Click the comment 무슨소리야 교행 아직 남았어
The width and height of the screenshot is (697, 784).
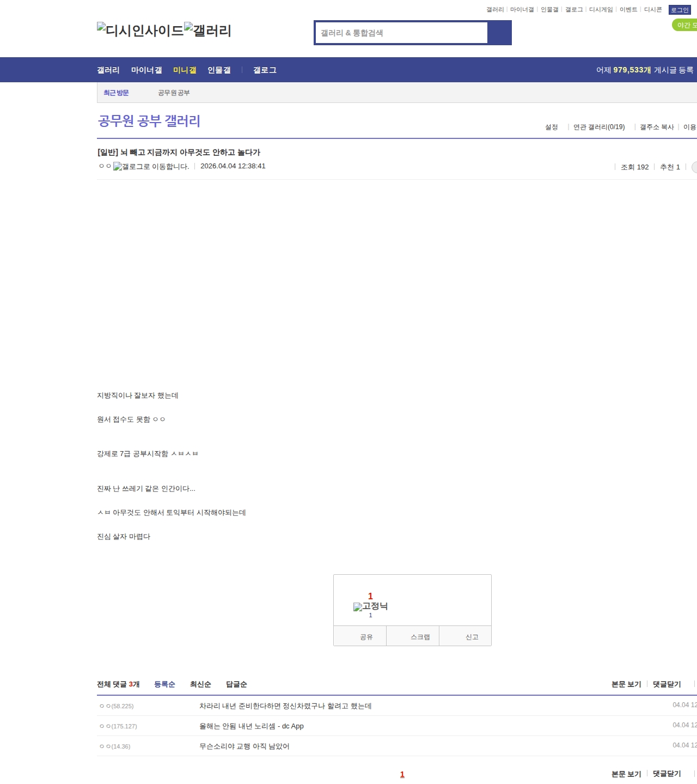[244, 746]
